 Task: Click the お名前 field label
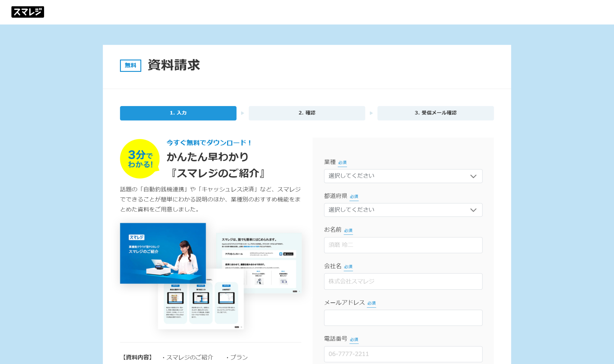[333, 230]
